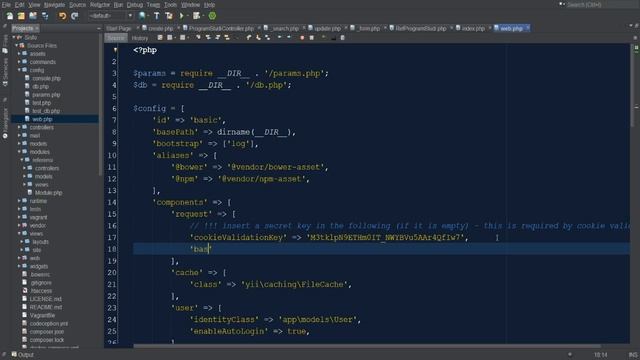Open the configuration dropdown showing default
This screenshot has height=360, width=640.
111,16
